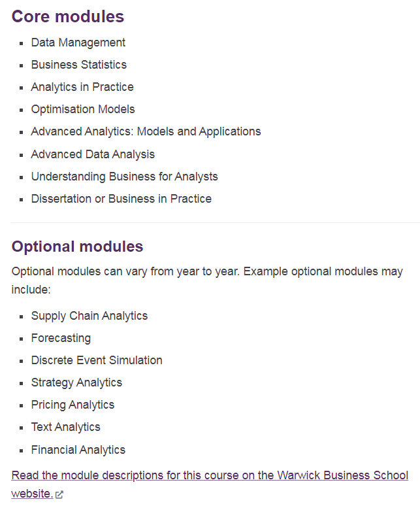
Task: Select the Advanced Data Analysis item
Action: [93, 154]
